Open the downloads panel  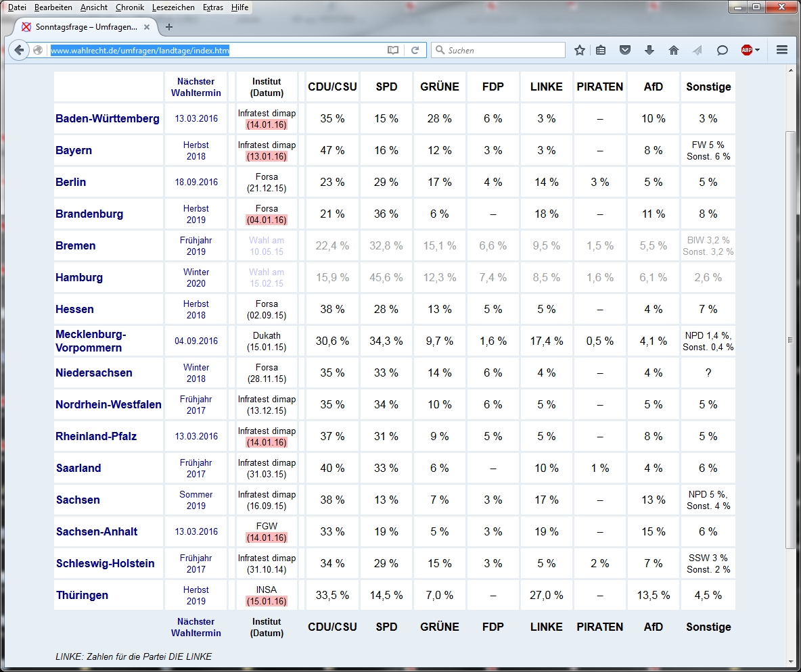pos(649,50)
